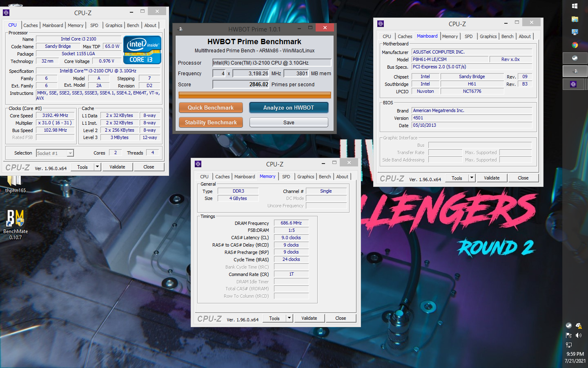Click the BenchMate icon in the system tray
588x368 pixels.
[x=568, y=325]
